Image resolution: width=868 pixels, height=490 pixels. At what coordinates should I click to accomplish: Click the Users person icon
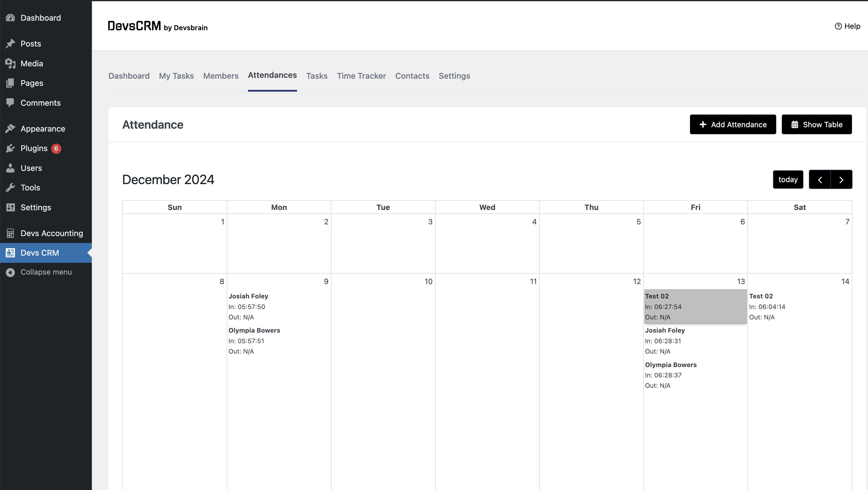tap(10, 168)
